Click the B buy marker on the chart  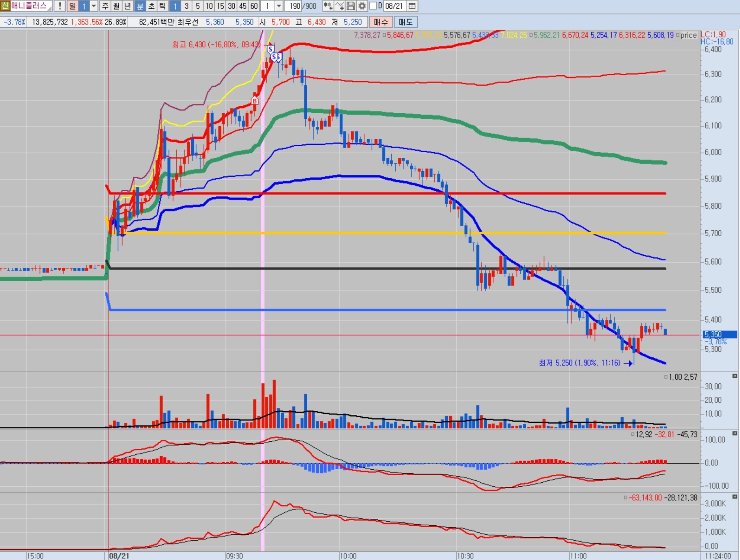255,101
